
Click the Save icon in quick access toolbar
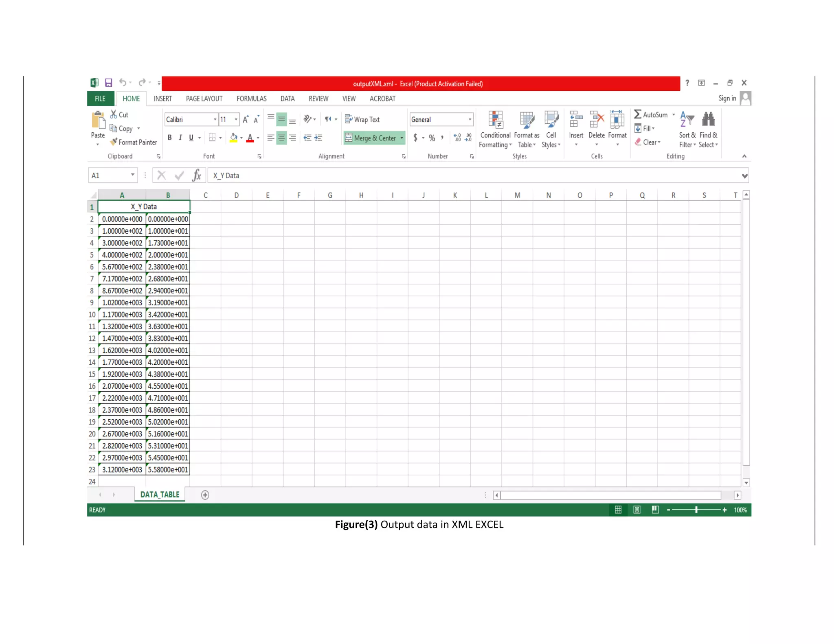pyautogui.click(x=108, y=83)
